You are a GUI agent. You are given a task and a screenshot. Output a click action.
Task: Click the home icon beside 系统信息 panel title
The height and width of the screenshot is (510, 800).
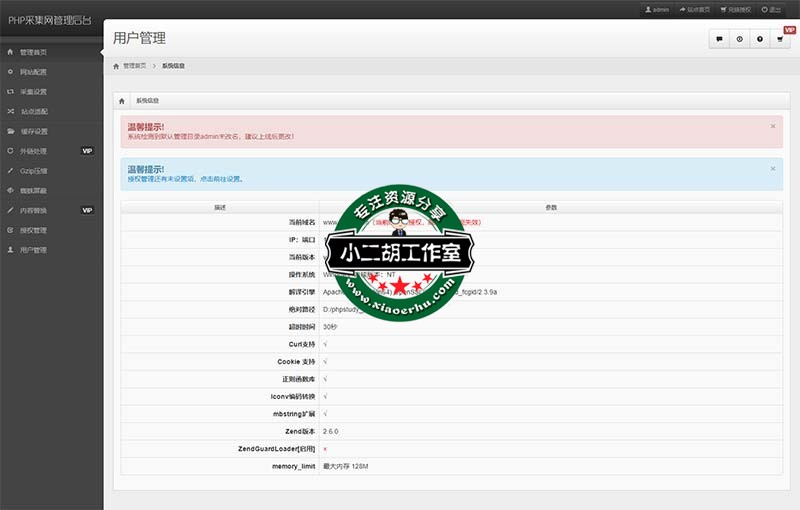pos(121,101)
